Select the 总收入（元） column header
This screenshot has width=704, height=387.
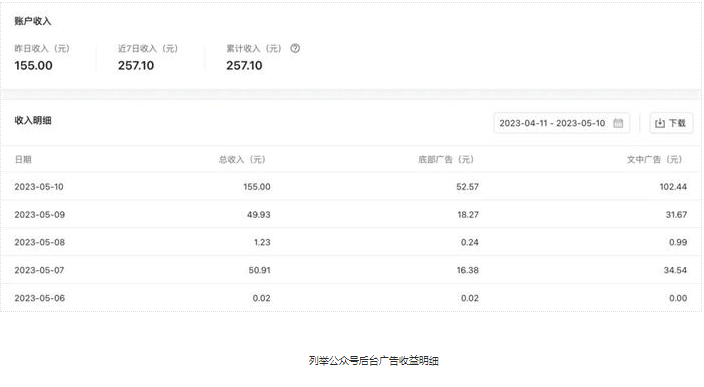(242, 159)
